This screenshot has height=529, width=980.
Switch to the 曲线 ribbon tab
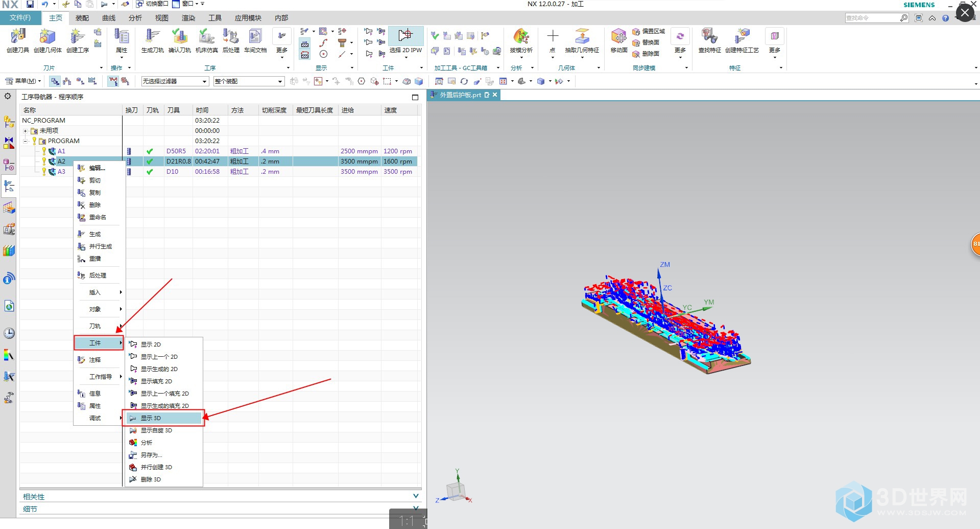tap(109, 18)
